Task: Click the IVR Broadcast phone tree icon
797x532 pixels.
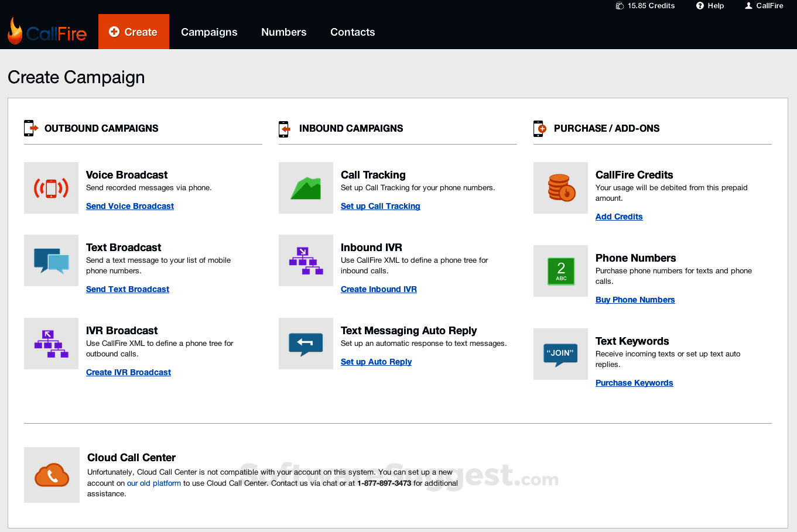Action: point(51,344)
